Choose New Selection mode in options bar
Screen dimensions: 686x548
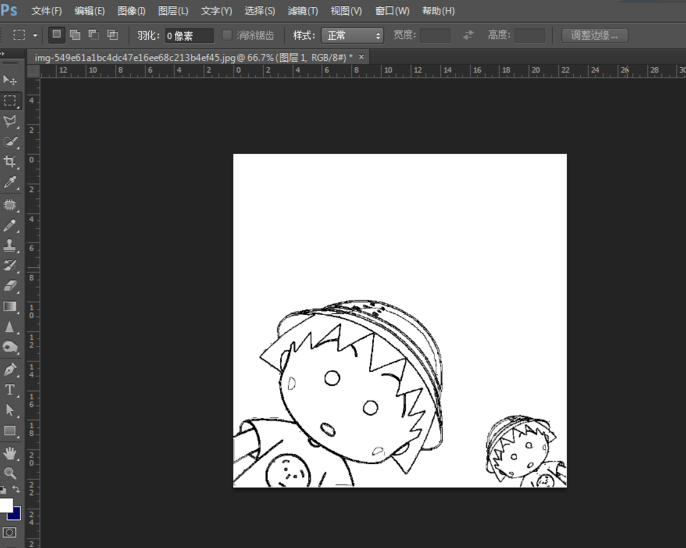56,35
